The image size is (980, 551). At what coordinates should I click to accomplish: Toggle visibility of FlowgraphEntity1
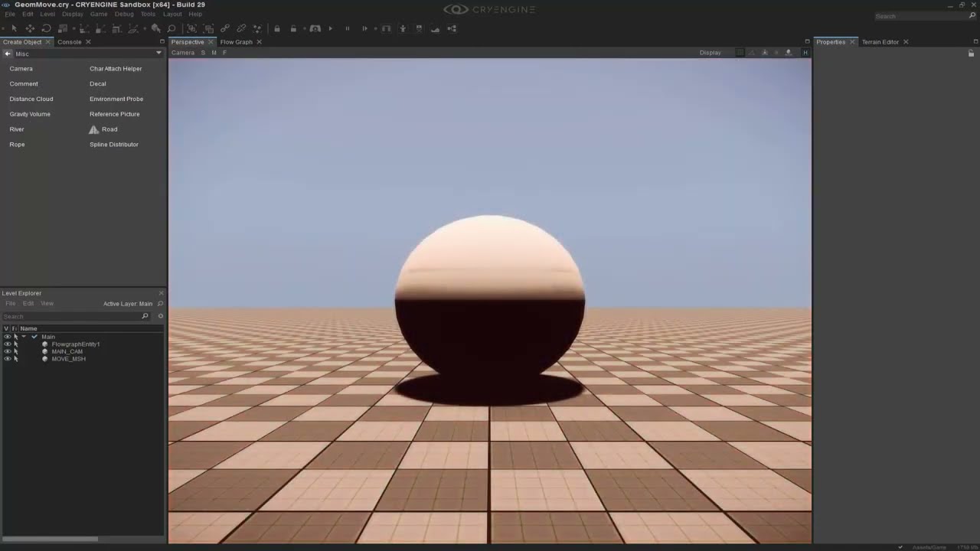[7, 344]
